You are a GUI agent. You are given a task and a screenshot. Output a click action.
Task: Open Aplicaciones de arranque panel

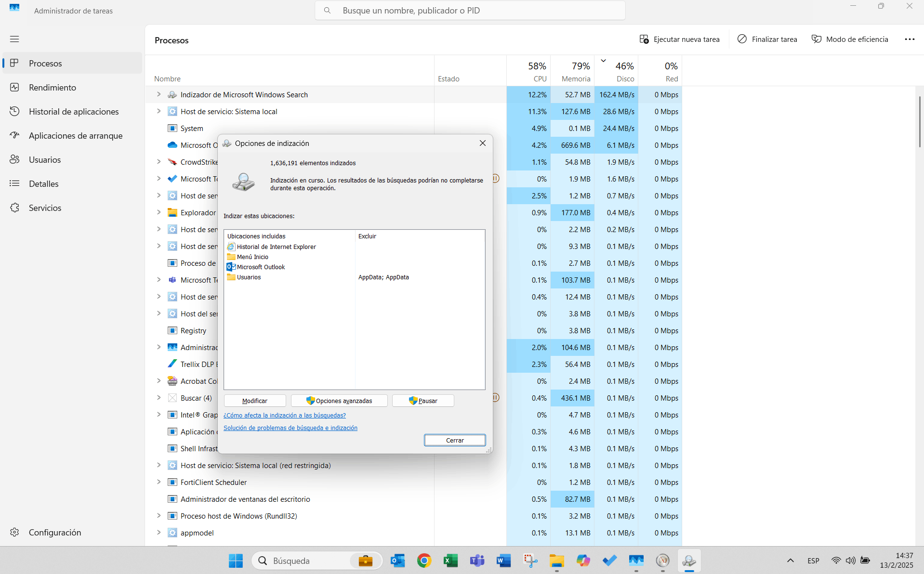76,135
